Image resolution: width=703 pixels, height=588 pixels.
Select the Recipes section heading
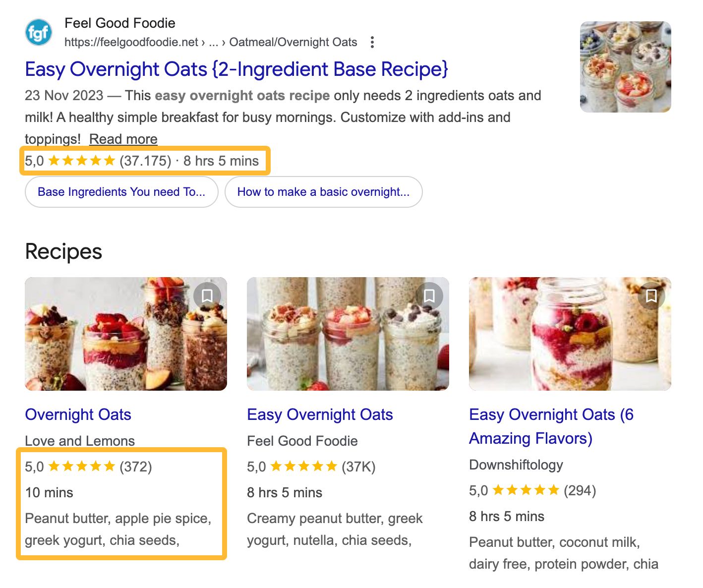tap(63, 251)
